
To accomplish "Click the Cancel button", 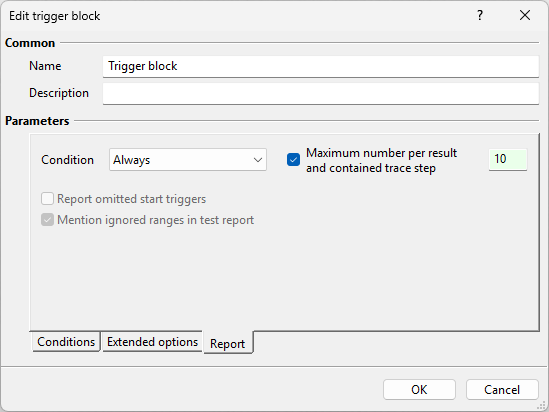I will (x=502, y=390).
